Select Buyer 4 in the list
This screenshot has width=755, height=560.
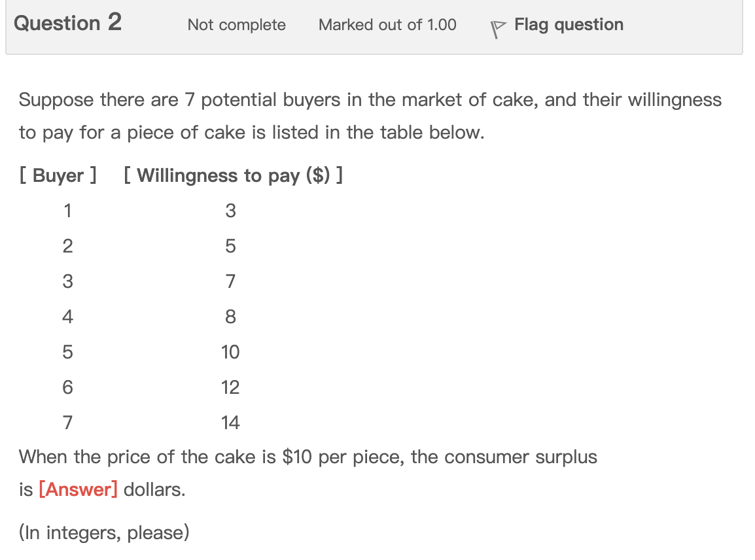click(67, 317)
